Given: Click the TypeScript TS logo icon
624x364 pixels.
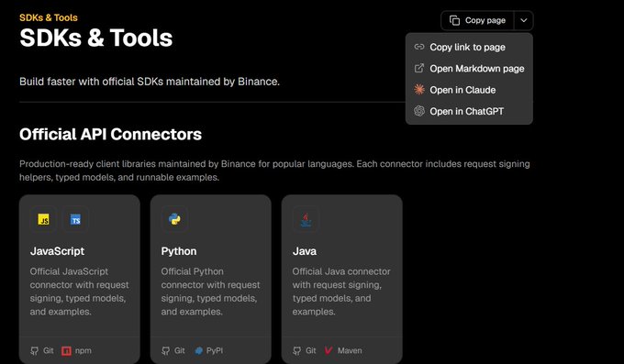Looking at the screenshot, I should pyautogui.click(x=75, y=219).
